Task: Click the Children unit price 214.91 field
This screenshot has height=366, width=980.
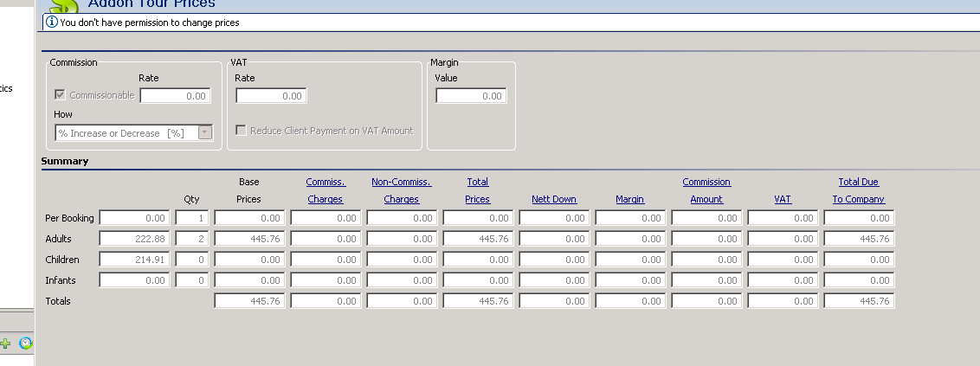Action: pos(134,260)
